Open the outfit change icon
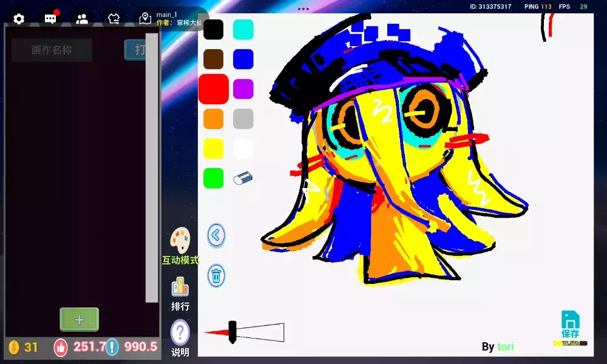This screenshot has height=364, width=607. (x=114, y=19)
